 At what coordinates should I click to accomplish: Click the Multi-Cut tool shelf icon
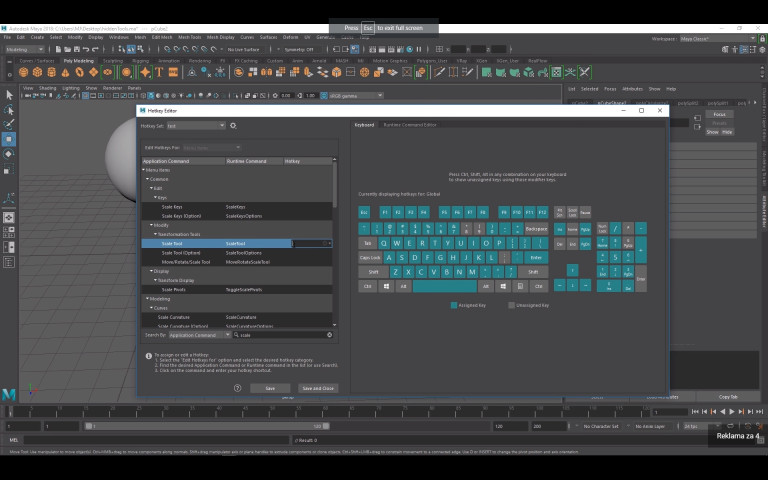(x=439, y=72)
